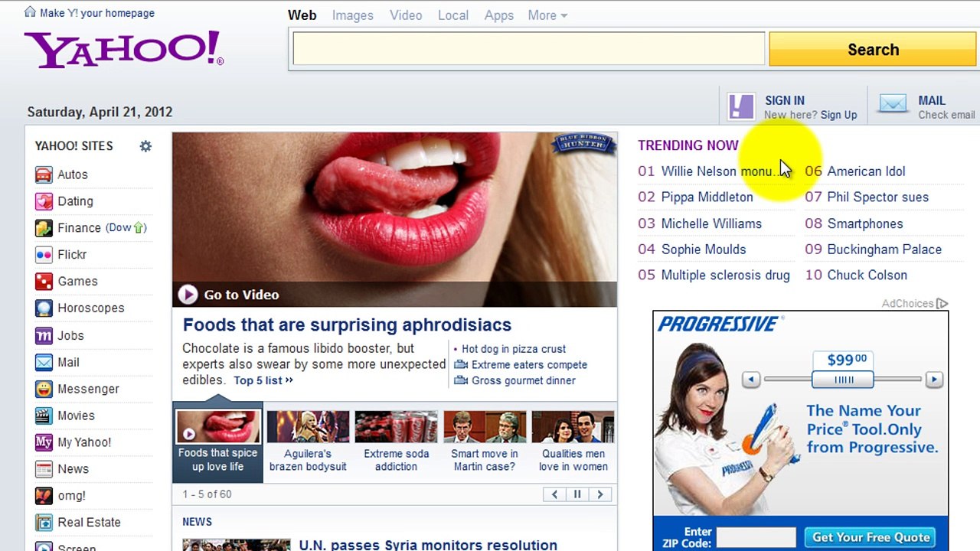Open the Messenger smiley icon
This screenshot has height=551, width=980.
[44, 389]
